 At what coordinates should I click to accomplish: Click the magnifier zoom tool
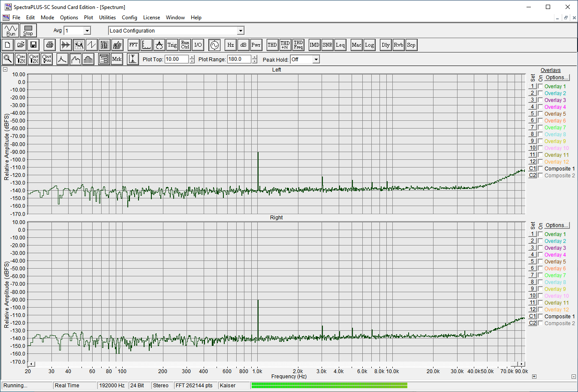(x=8, y=59)
